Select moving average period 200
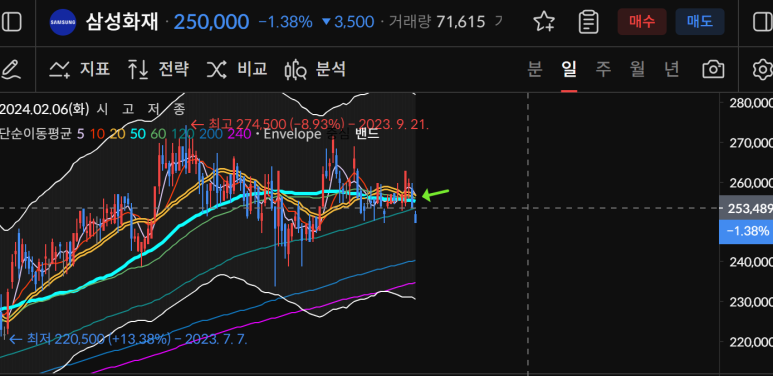Viewport: 773px width, 376px height. 211,134
